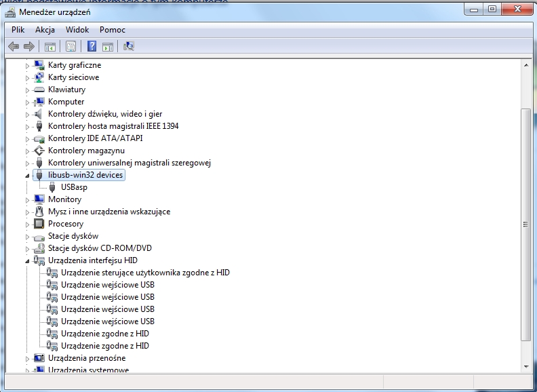Click the scrollbar down arrow
The width and height of the screenshot is (537, 392).
526,367
